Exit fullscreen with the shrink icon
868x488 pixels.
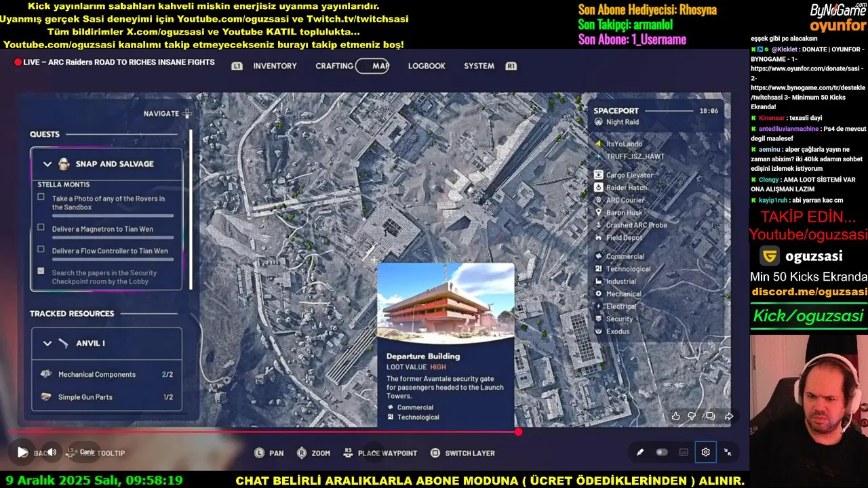pos(728,452)
